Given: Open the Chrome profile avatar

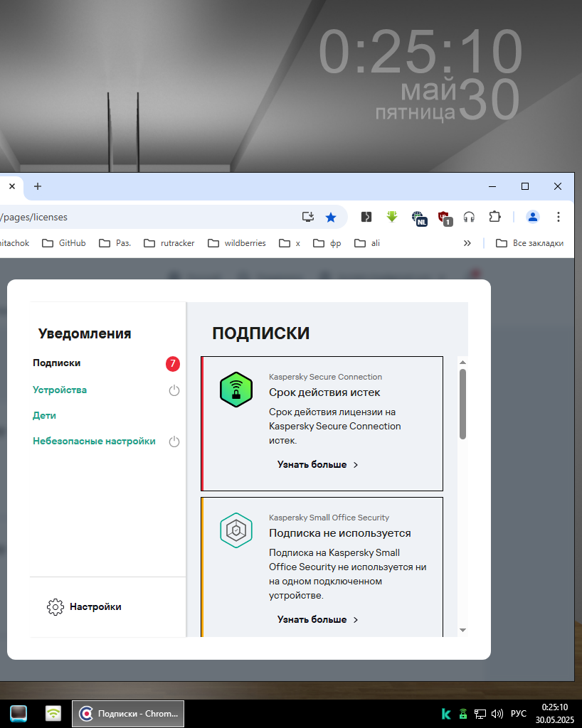Looking at the screenshot, I should [533, 217].
